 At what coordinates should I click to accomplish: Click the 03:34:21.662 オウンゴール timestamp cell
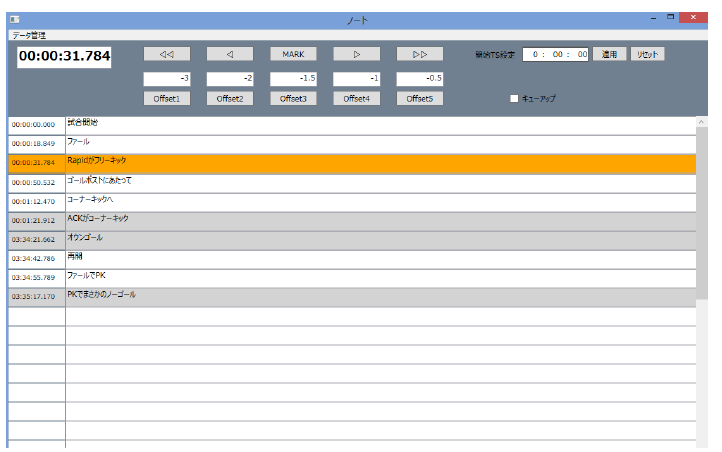point(37,240)
